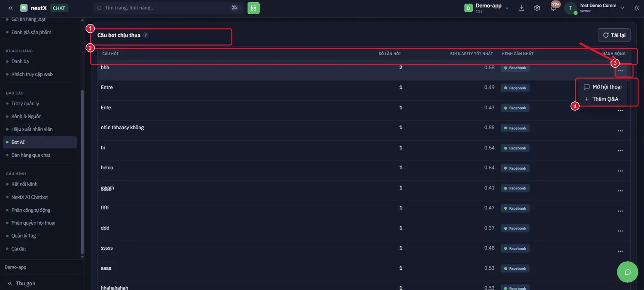Click Thu gọn to collapse the sidebar
The image size is (644, 290).
coord(21,284)
